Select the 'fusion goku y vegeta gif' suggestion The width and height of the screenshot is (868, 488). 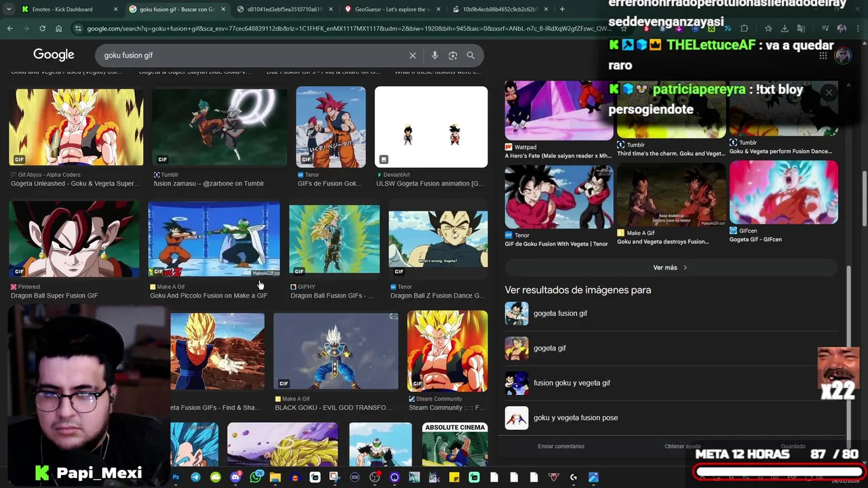click(572, 383)
